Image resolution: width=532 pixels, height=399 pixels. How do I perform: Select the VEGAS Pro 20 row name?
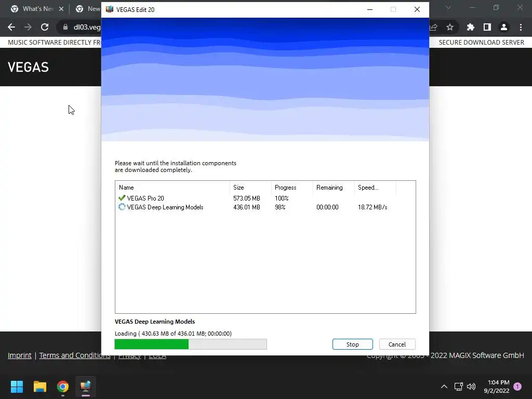pyautogui.click(x=145, y=198)
